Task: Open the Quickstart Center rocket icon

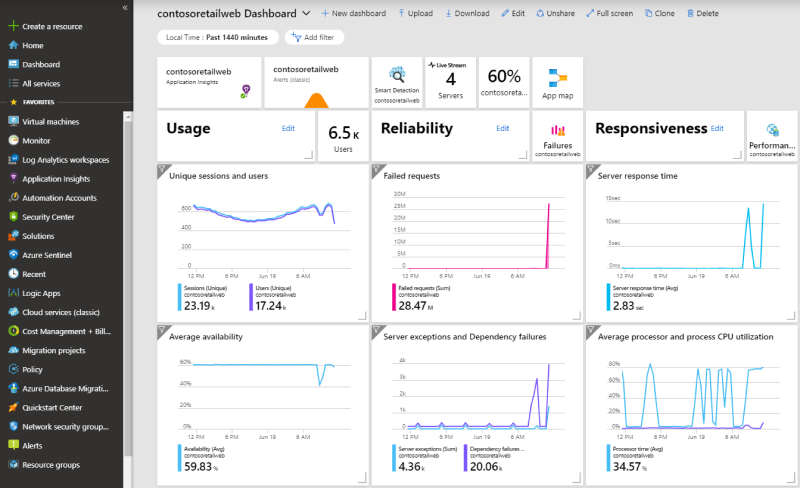Action: 13,407
